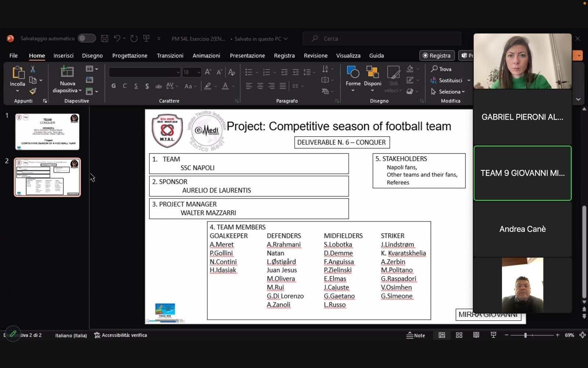Click the text direction icon
The height and width of the screenshot is (368, 588).
pyautogui.click(x=325, y=69)
